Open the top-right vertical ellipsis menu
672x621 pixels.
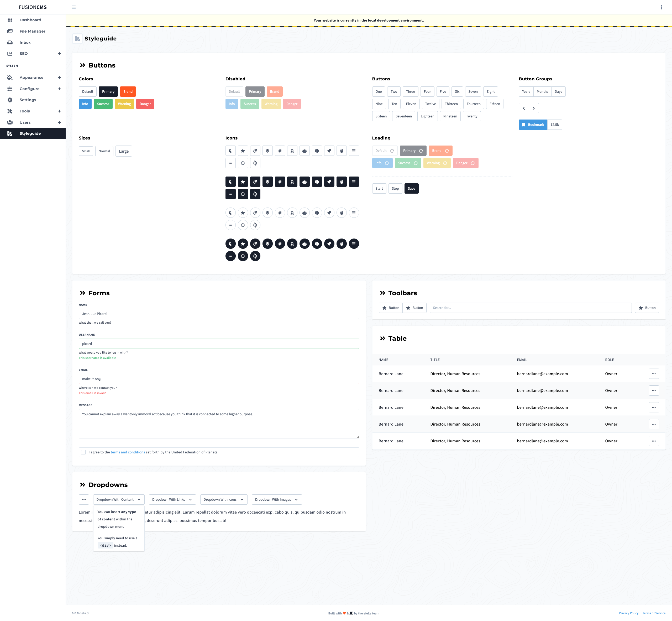coord(661,7)
